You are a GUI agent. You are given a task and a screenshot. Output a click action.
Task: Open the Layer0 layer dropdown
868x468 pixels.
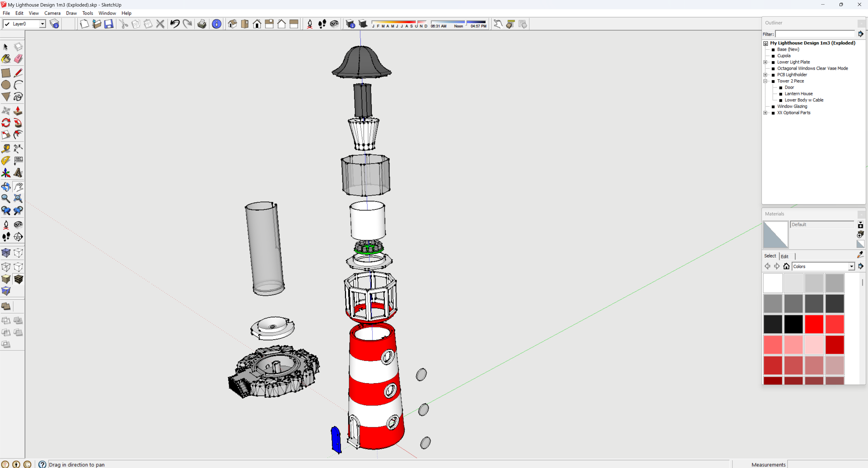[x=42, y=24]
